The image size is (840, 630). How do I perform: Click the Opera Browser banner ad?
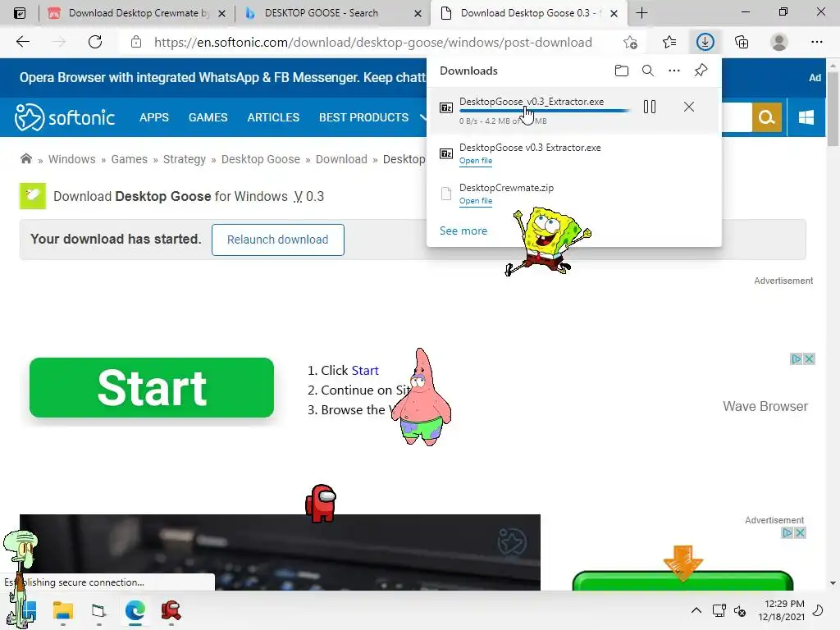click(223, 78)
